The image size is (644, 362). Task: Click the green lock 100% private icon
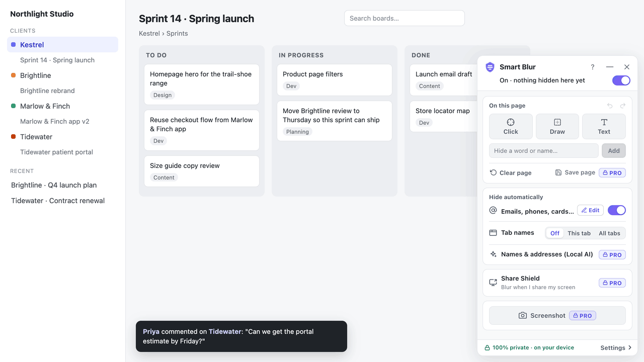(487, 347)
